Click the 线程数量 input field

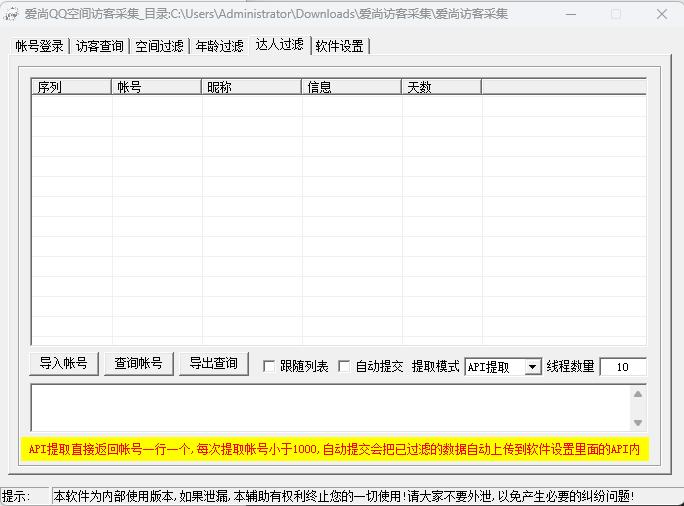(x=622, y=367)
